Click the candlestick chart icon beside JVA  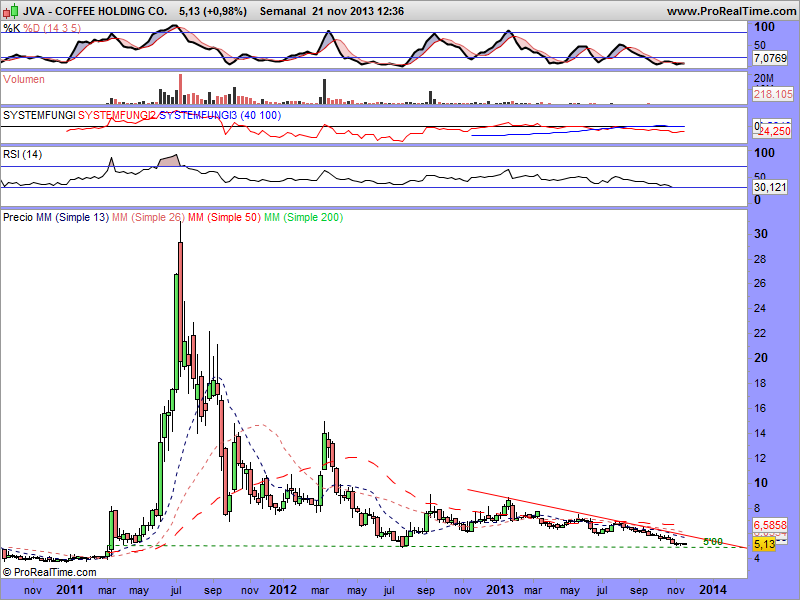(x=11, y=10)
